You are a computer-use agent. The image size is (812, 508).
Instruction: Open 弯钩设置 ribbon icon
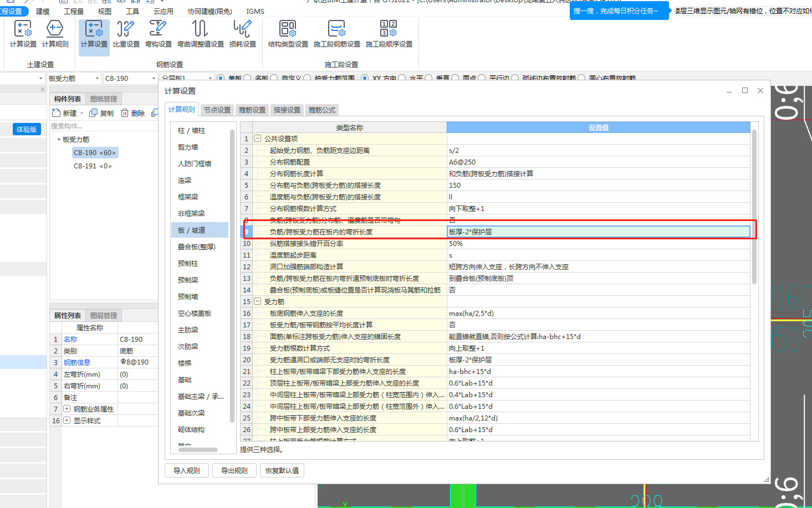(x=158, y=34)
